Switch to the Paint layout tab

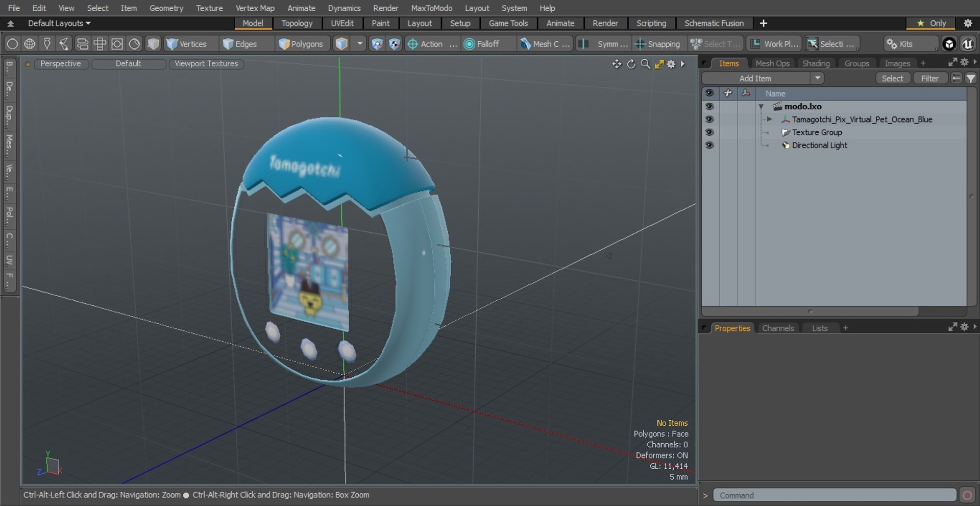(380, 23)
